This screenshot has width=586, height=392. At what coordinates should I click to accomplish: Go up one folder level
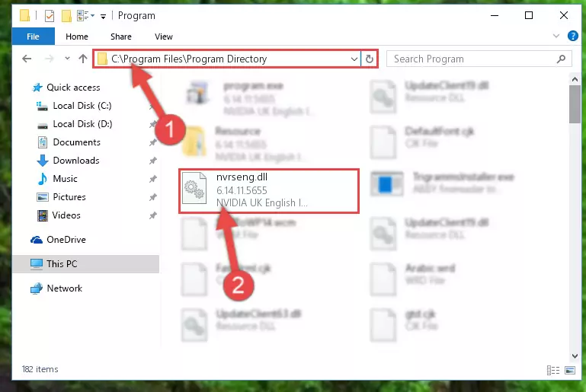click(x=83, y=59)
